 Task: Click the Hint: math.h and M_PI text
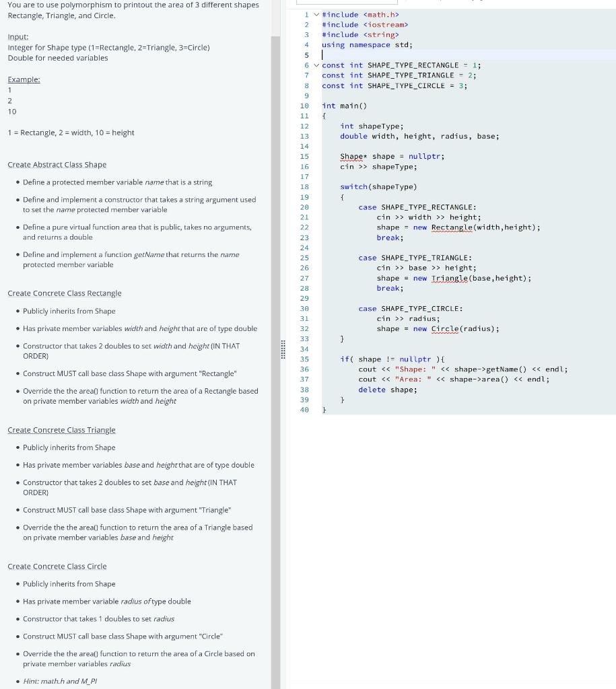tap(60, 680)
